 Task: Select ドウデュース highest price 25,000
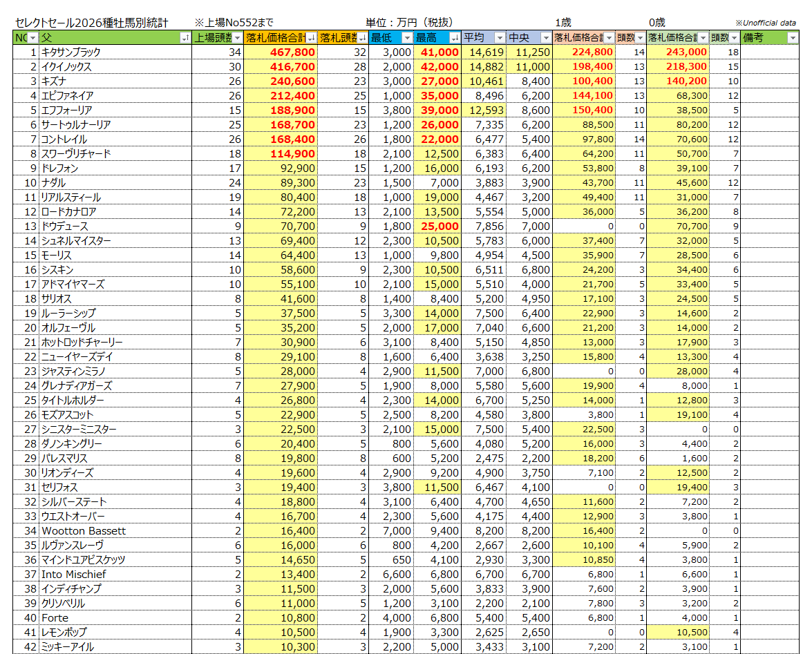[x=437, y=226]
